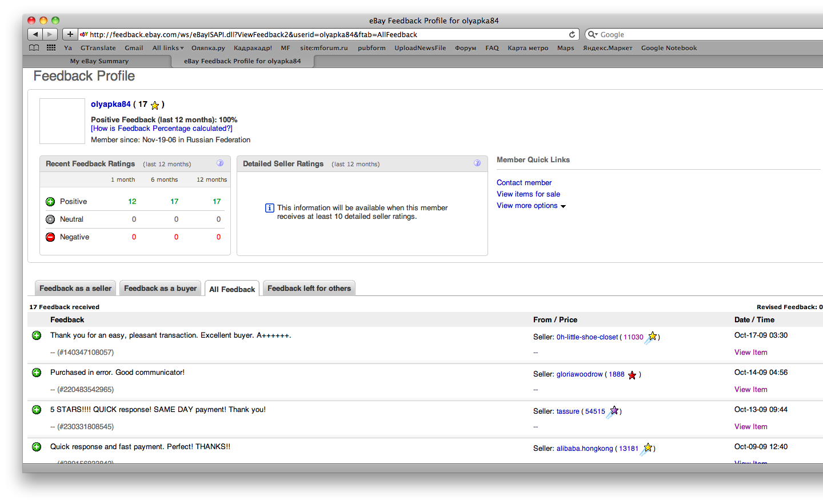The image size is (823, 504).
Task: Open seller alibaba.hongkong's profile link
Action: click(585, 449)
